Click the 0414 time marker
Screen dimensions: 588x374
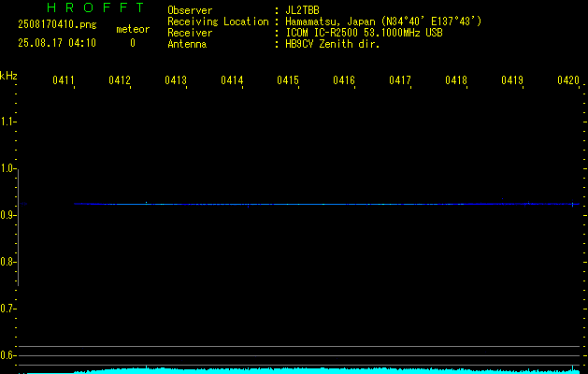tap(232, 80)
